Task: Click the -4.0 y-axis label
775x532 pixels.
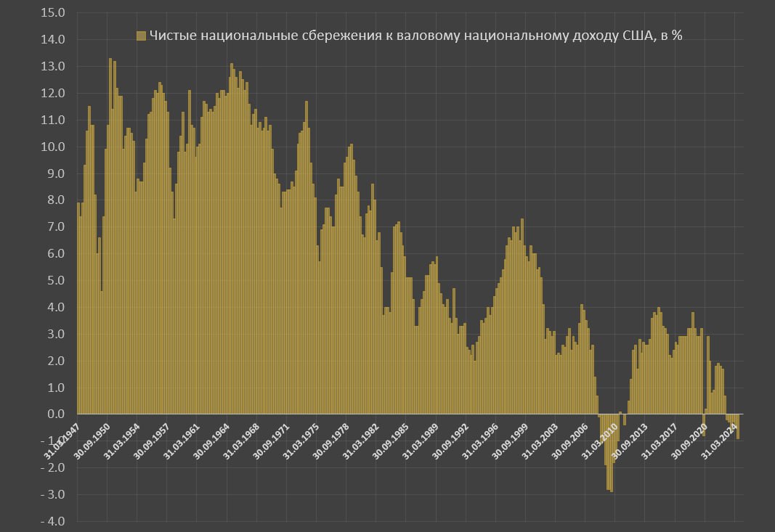Action: [x=54, y=522]
